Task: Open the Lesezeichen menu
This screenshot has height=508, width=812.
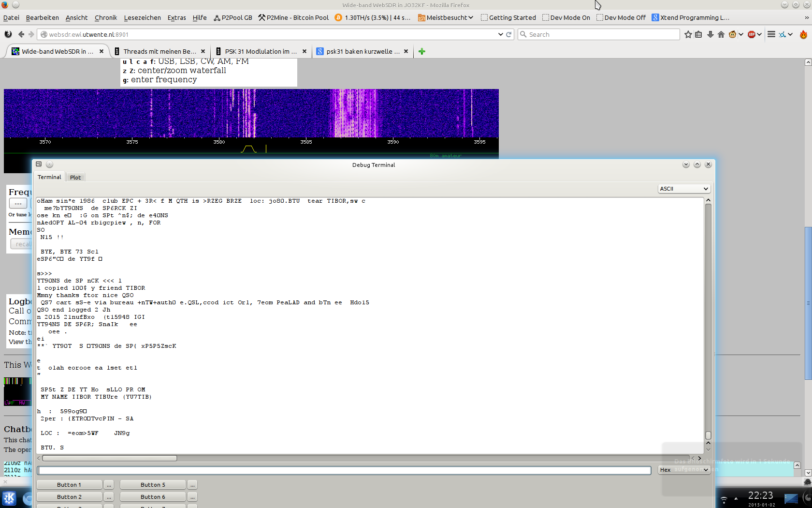Action: 143,17
